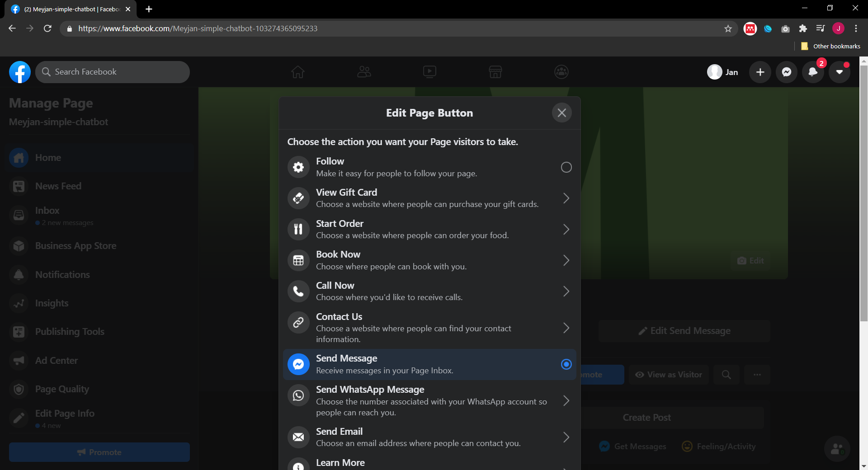The width and height of the screenshot is (868, 470).
Task: Click the cover photo Edit button
Action: [x=750, y=261]
